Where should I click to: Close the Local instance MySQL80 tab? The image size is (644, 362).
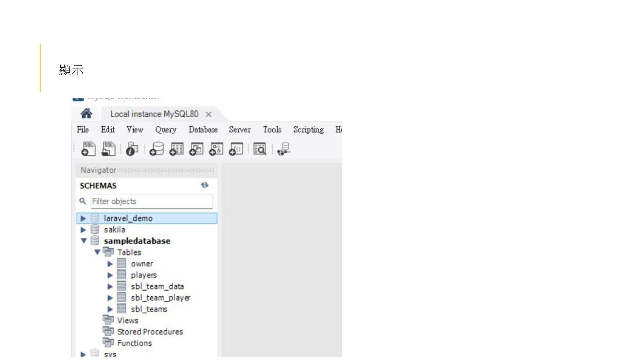pyautogui.click(x=208, y=114)
